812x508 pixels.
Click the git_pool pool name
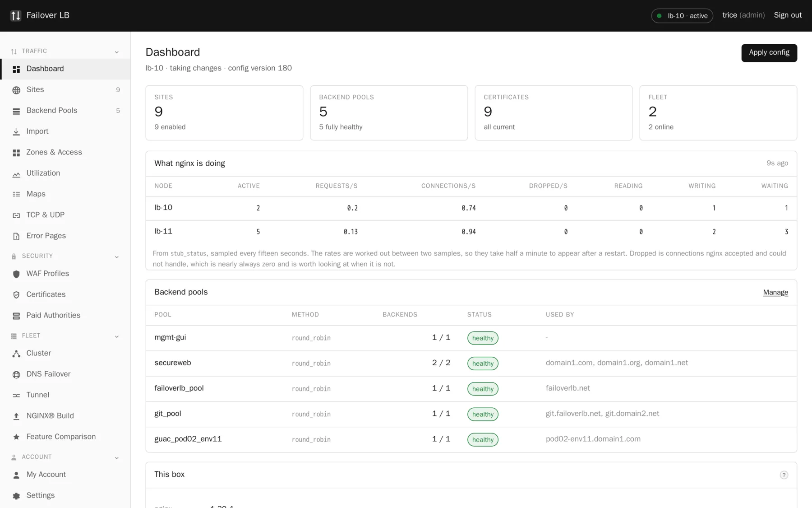click(168, 414)
